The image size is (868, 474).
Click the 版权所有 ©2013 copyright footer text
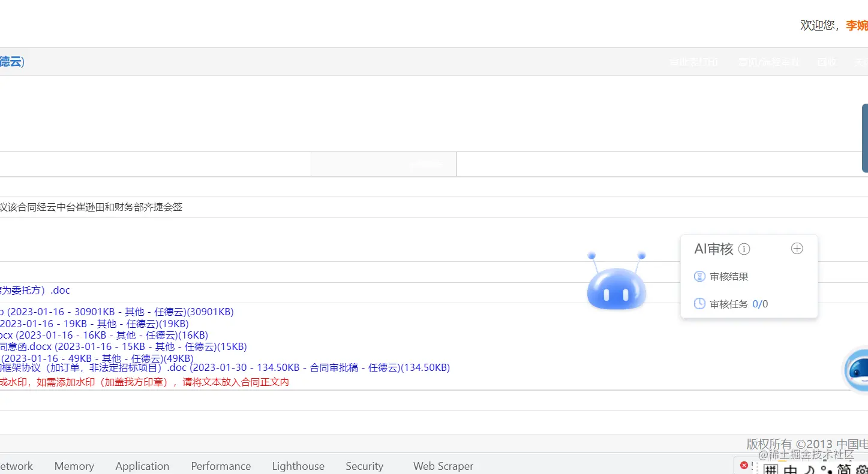click(x=807, y=444)
